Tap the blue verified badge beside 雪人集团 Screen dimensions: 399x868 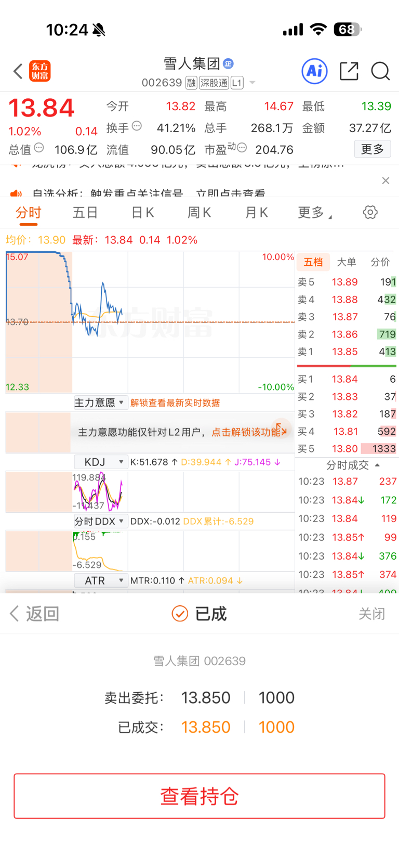click(x=228, y=64)
